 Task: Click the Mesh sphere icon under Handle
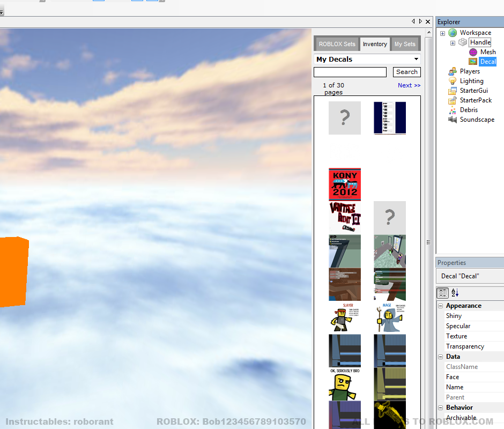click(472, 52)
